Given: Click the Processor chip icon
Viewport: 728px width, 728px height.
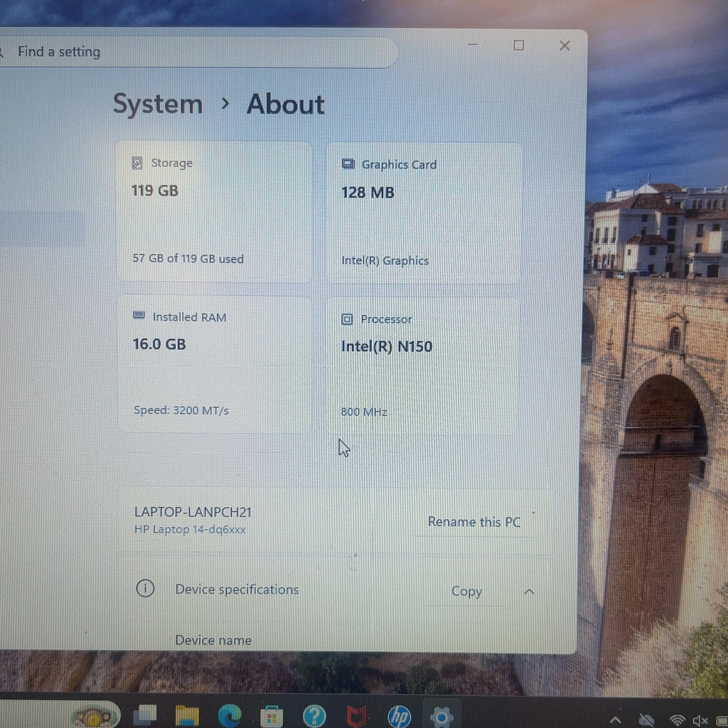Looking at the screenshot, I should coord(347,319).
